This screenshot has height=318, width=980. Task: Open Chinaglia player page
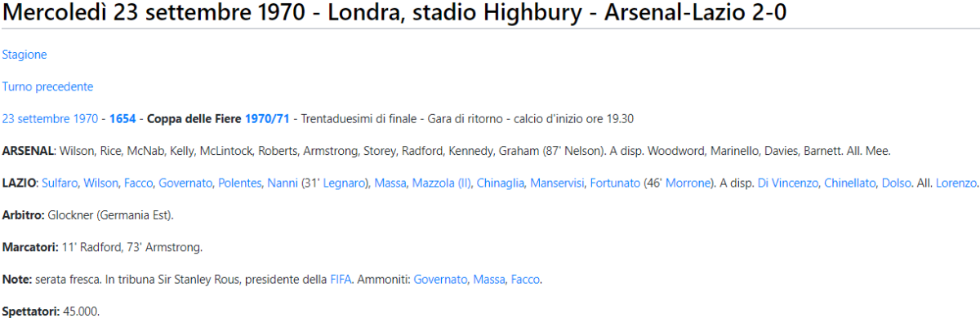[x=501, y=183]
